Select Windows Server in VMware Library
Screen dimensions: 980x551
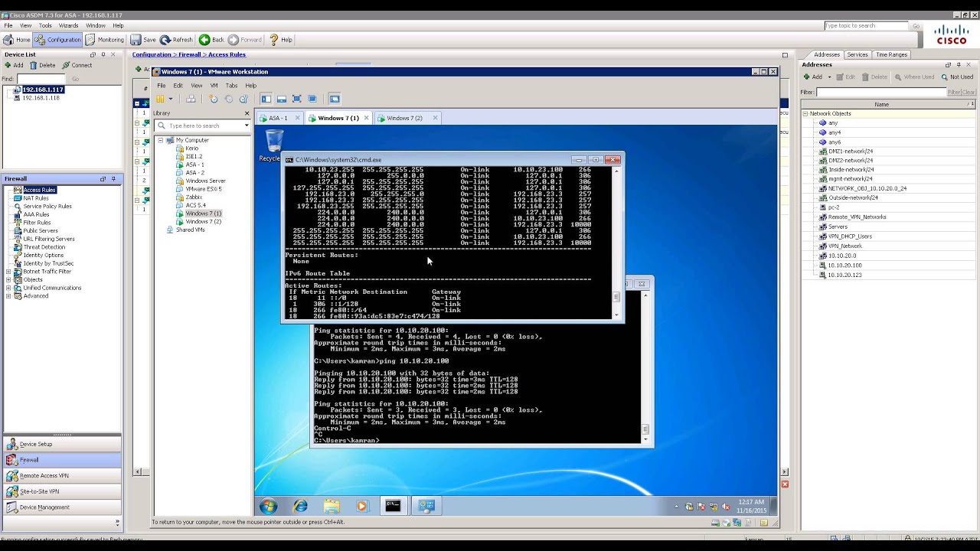(x=205, y=181)
